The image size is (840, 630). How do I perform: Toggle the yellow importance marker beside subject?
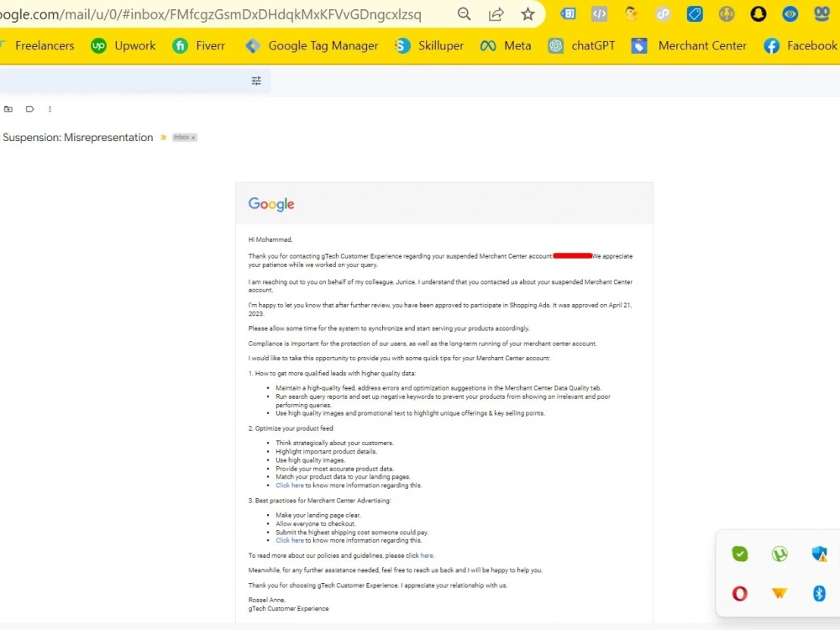(164, 138)
